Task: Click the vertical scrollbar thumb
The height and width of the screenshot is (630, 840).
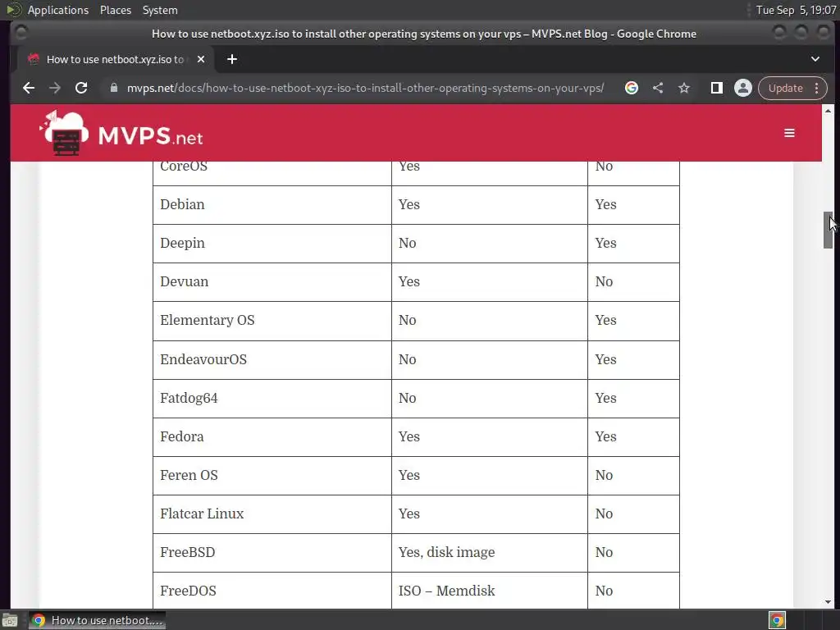Action: 828,230
